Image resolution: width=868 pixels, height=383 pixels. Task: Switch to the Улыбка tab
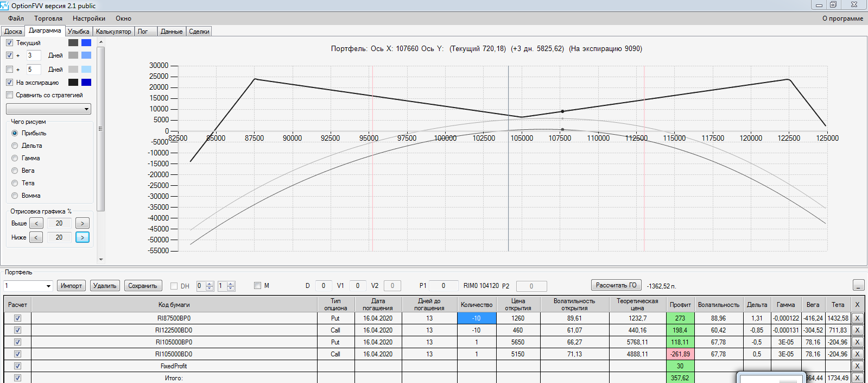[79, 32]
